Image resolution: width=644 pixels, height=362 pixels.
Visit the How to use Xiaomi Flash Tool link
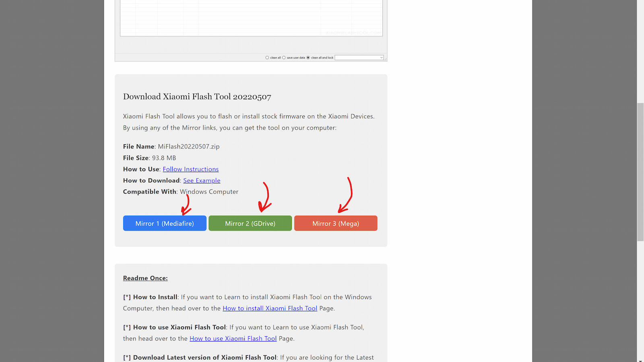point(233,339)
